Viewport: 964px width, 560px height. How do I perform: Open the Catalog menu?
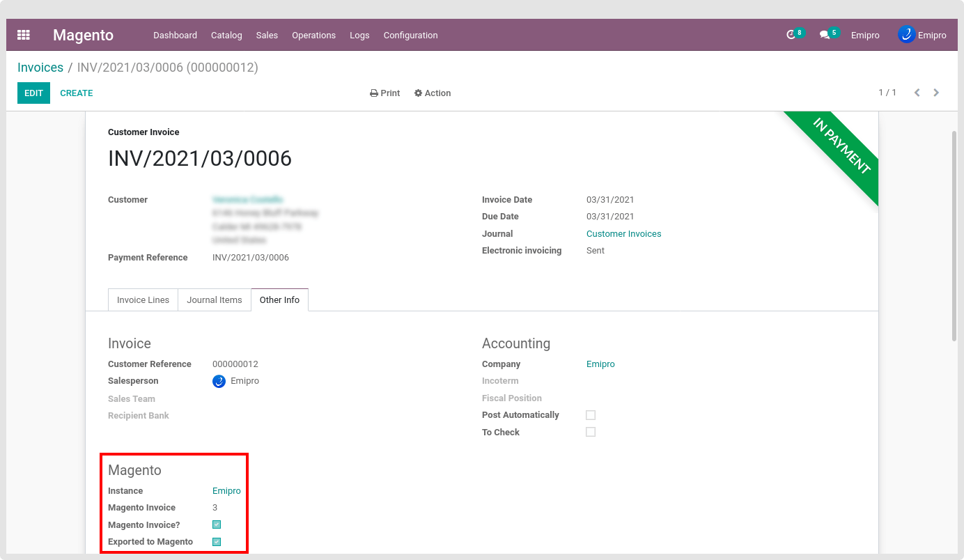(226, 35)
